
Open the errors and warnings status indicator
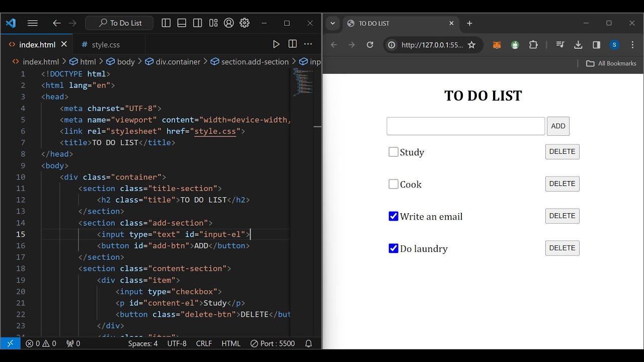pos(41,344)
